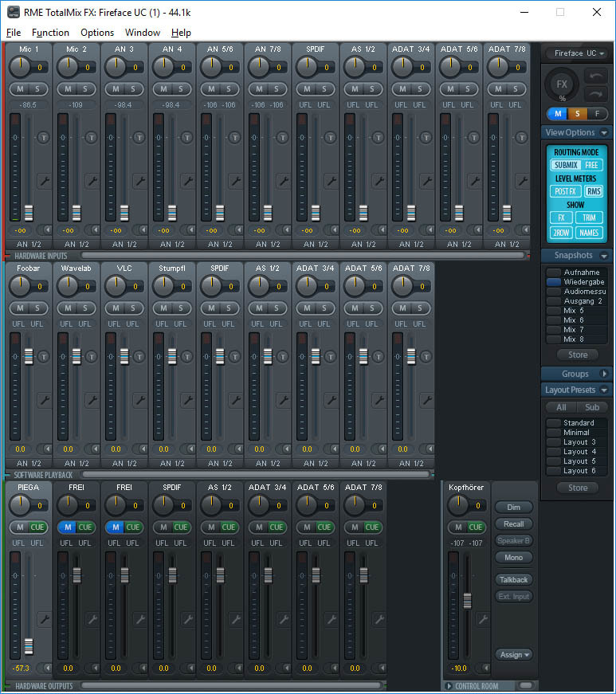Open the Mic 1 channel settings wrench
The width and height of the screenshot is (616, 694).
click(44, 181)
